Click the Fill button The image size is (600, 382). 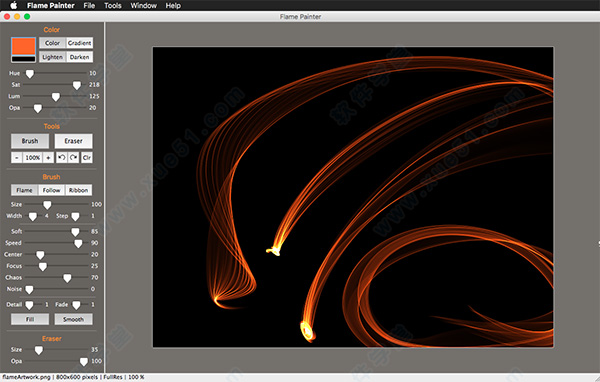tap(30, 319)
